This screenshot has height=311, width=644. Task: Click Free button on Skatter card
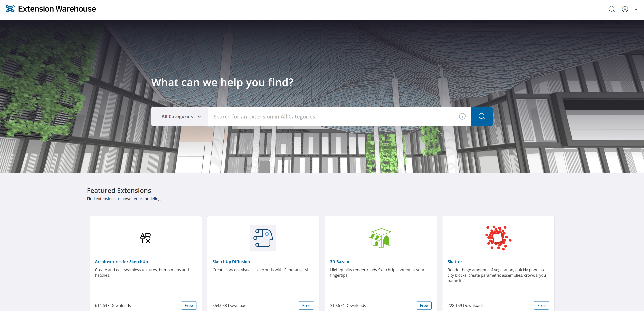(541, 305)
